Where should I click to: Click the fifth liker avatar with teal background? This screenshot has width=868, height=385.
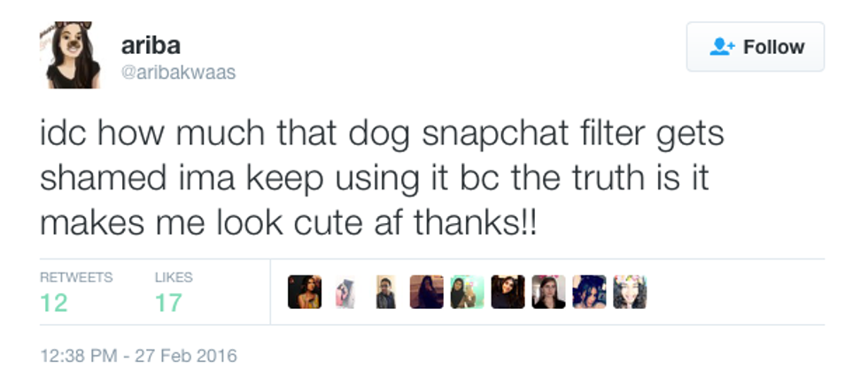pos(467,292)
